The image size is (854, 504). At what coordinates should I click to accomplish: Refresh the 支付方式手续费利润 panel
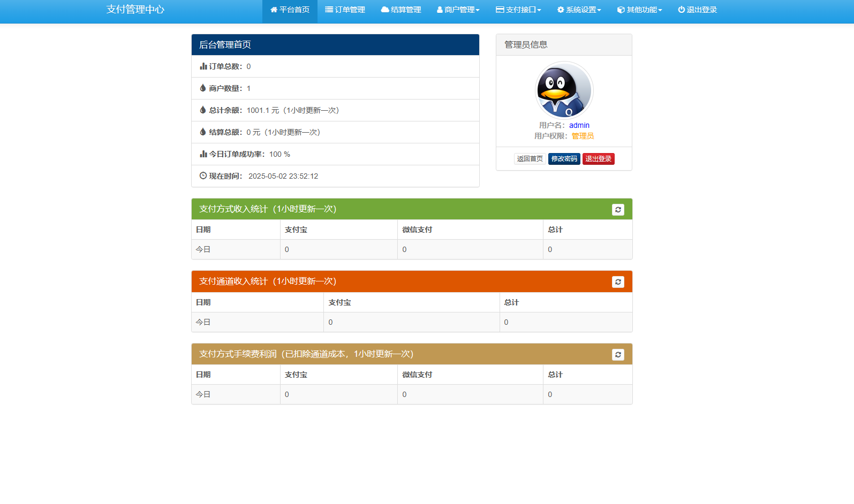(618, 355)
